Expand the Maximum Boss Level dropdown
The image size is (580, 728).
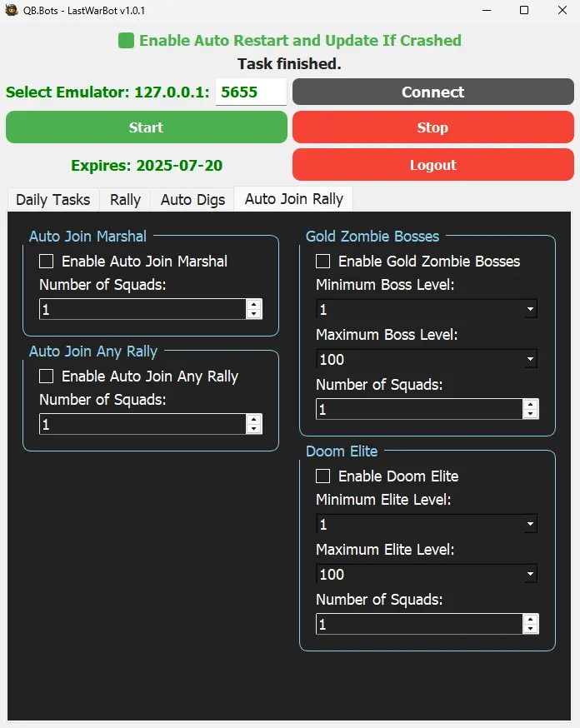tap(427, 359)
